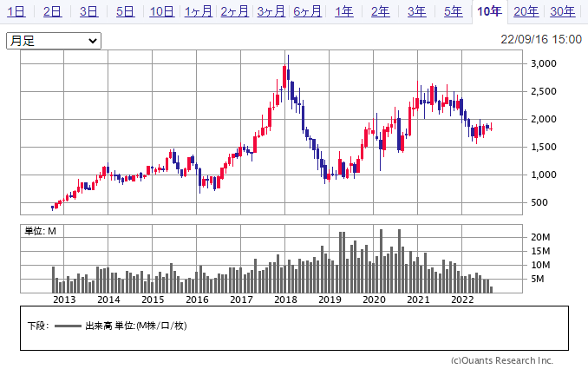Click the 2021 year axis label
The image size is (588, 369).
(x=418, y=300)
